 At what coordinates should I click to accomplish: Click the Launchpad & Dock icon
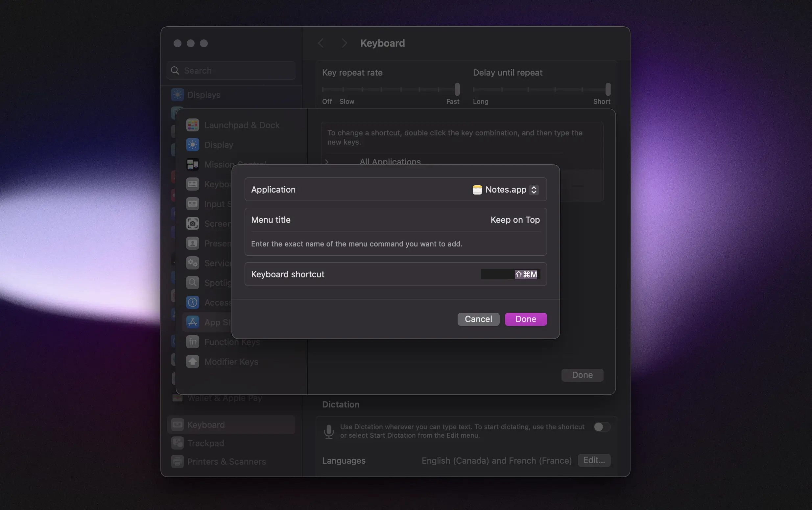pyautogui.click(x=193, y=125)
